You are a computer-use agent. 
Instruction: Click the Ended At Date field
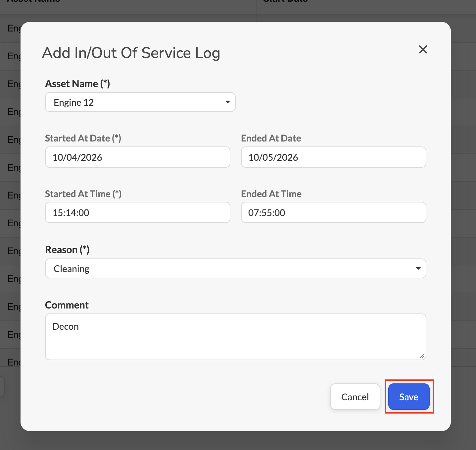click(x=334, y=157)
